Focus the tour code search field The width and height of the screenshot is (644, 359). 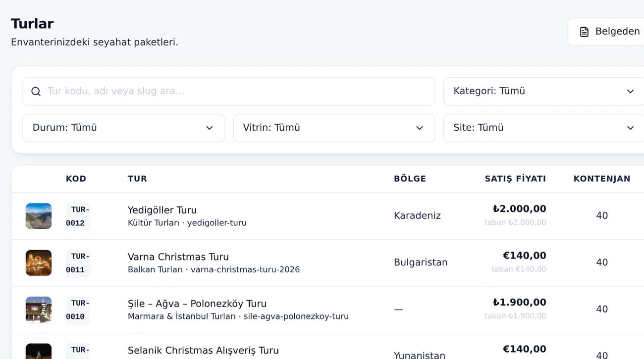click(229, 91)
